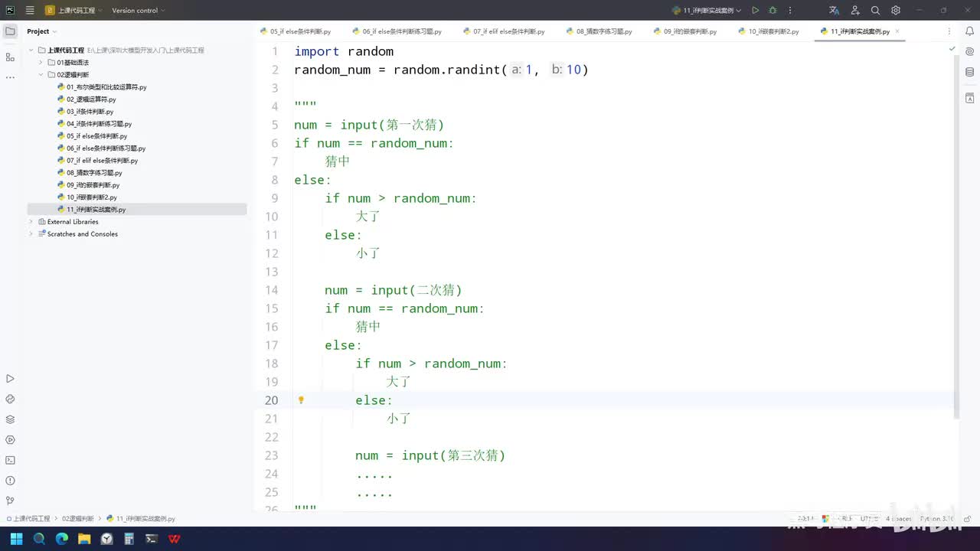Expand the 01基础语法 folder
The width and height of the screenshot is (980, 551).
point(41,63)
